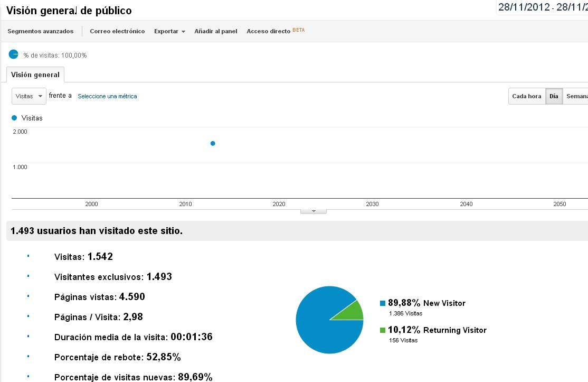The width and height of the screenshot is (588, 382).
Task: Click Duración media de la visita metric
Action: pos(134,337)
